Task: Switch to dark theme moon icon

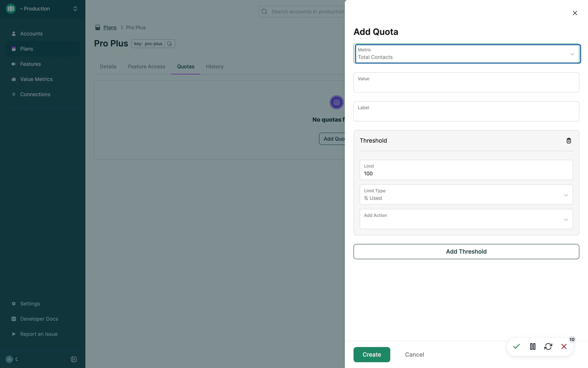Action: [x=17, y=359]
